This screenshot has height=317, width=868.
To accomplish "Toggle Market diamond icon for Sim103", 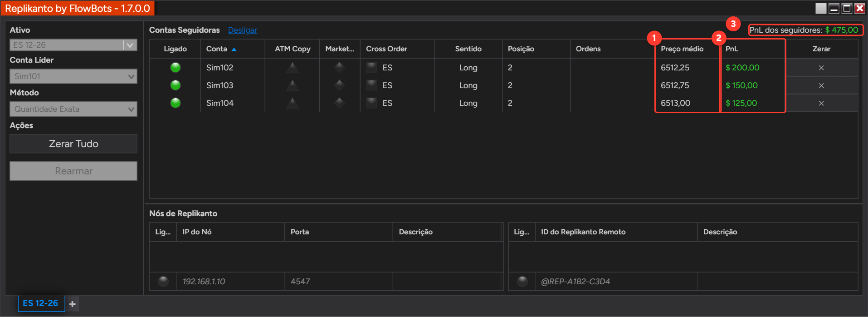I will (x=340, y=85).
